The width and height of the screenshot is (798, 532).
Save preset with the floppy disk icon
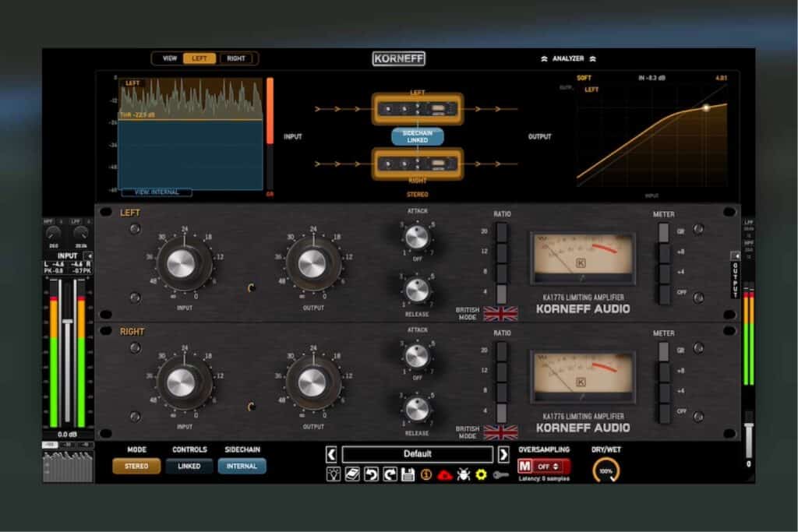tap(408, 474)
